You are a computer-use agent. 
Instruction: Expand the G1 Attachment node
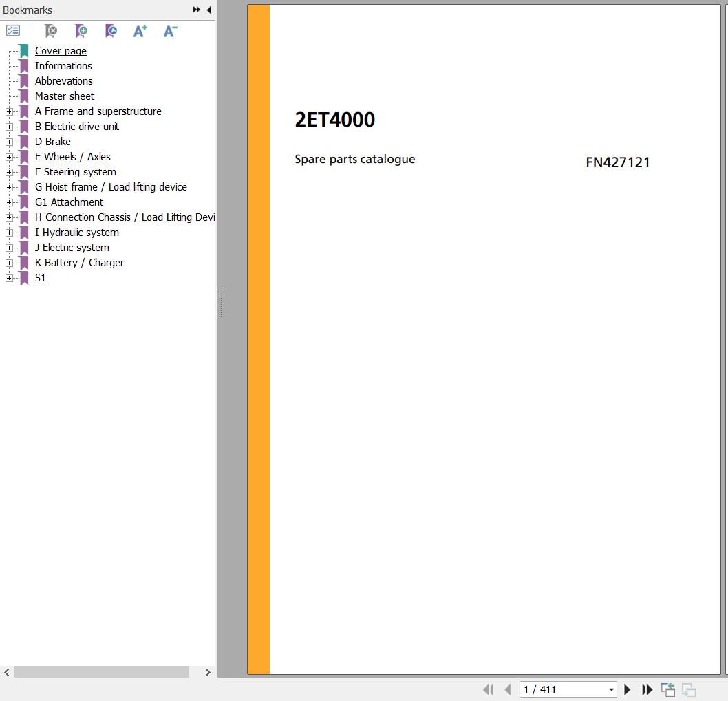point(9,202)
